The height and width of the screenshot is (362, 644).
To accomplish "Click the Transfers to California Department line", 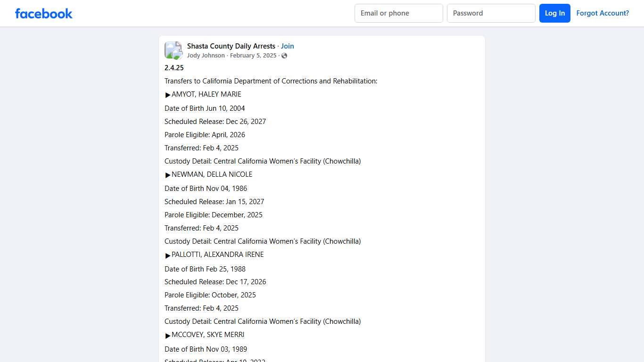I will (x=271, y=81).
